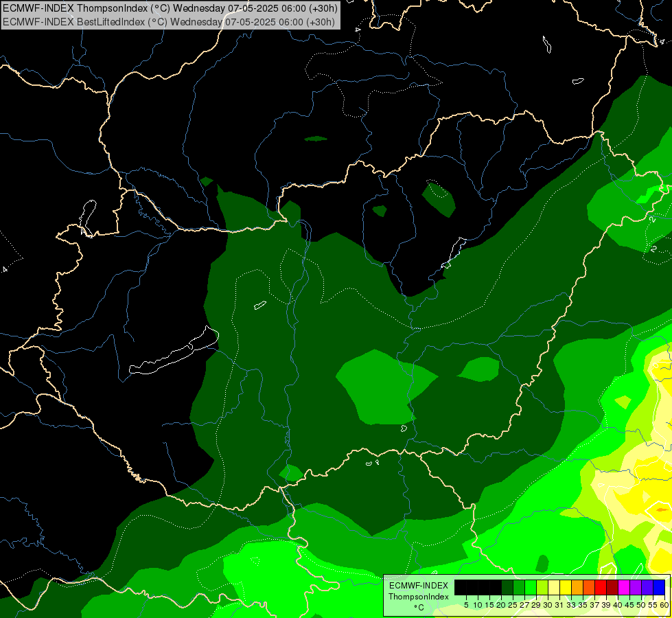
Task: Click legend scale value 30
Action: point(548,605)
